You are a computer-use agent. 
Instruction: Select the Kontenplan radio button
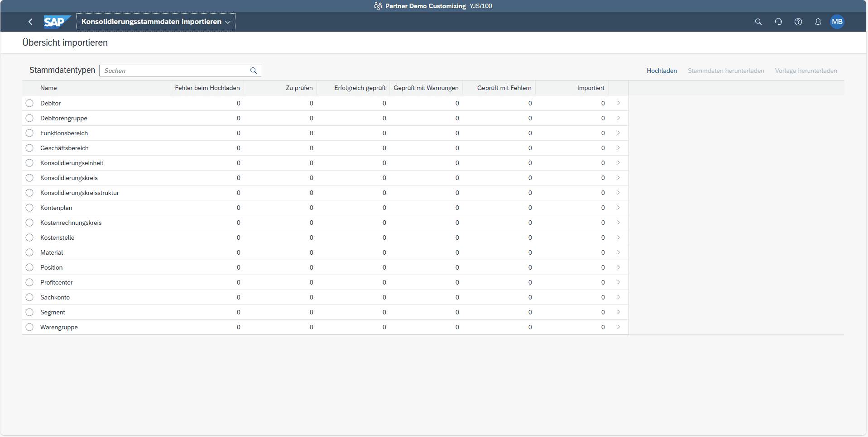tap(29, 208)
